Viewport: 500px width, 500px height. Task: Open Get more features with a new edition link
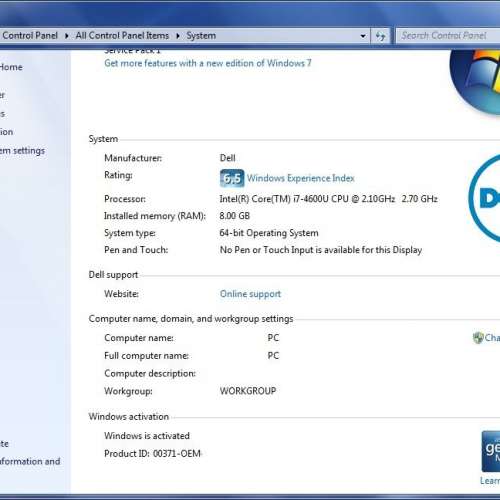(x=208, y=63)
